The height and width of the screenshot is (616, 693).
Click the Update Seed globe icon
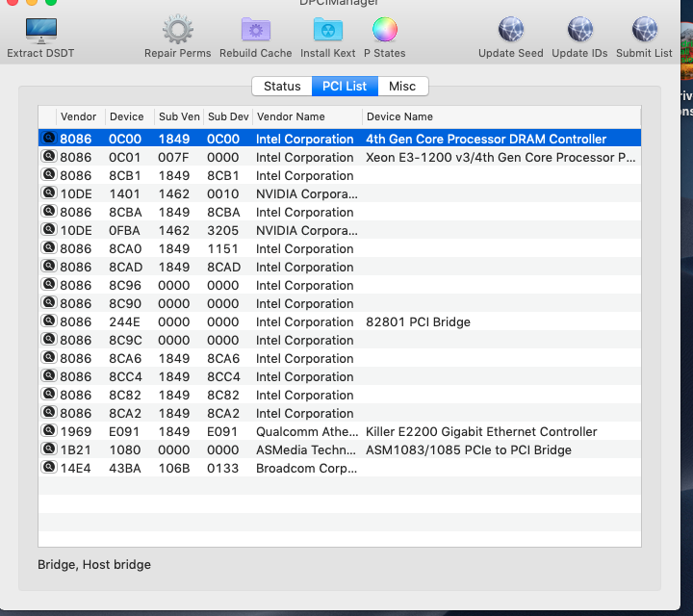click(510, 31)
